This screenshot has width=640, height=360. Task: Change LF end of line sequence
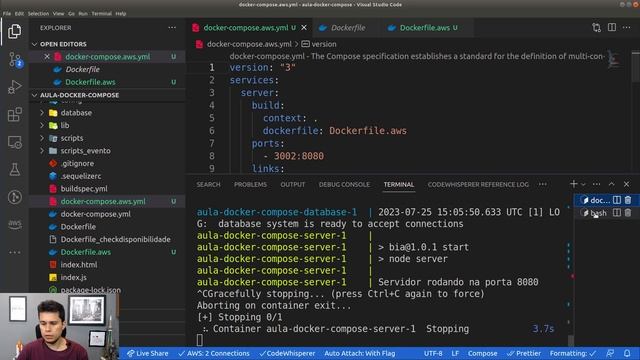[455, 353]
